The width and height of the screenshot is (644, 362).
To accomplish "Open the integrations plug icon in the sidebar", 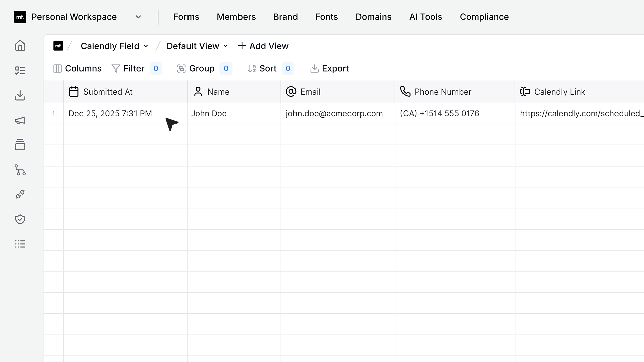I will point(20,194).
